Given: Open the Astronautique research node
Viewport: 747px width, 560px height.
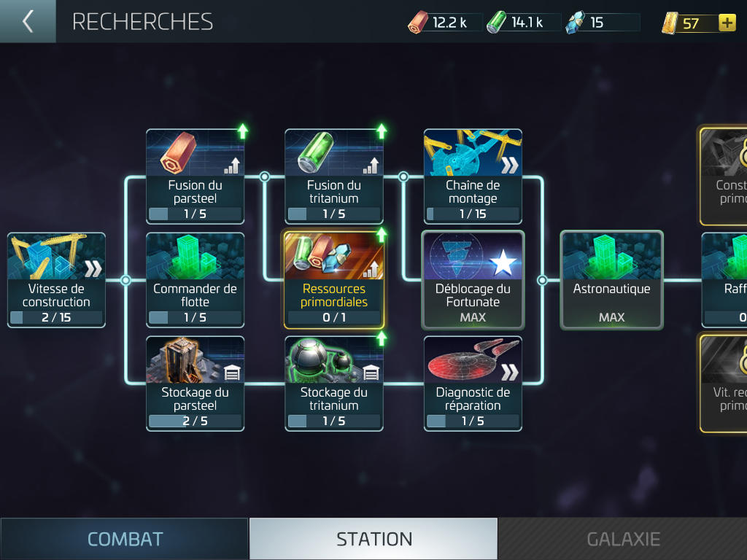Looking at the screenshot, I should 612,280.
